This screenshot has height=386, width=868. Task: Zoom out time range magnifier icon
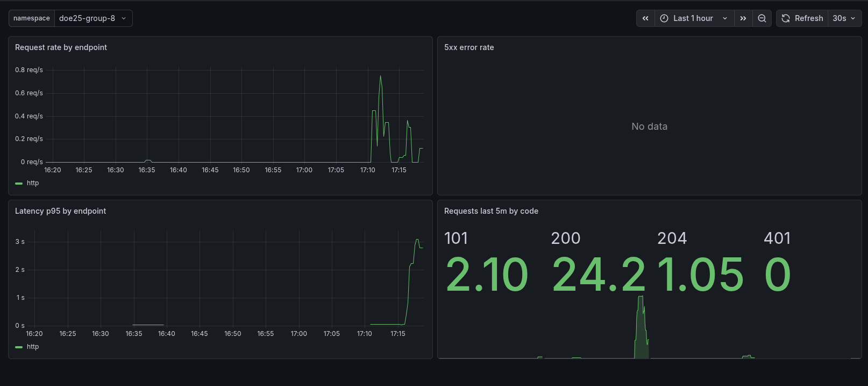pyautogui.click(x=762, y=18)
